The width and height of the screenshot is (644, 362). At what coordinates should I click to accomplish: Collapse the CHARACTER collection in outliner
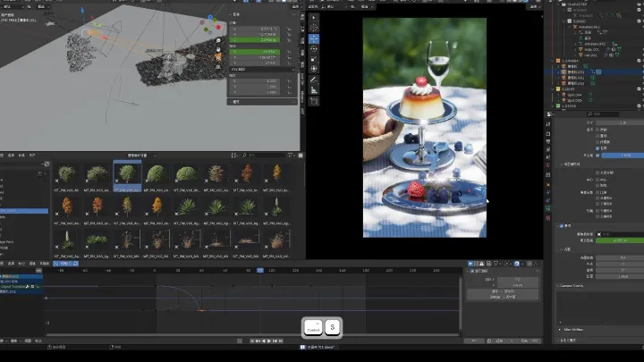coord(558,4)
